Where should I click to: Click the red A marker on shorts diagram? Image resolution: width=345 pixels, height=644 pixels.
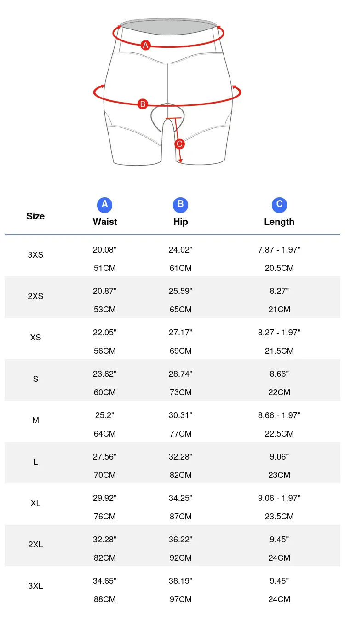(146, 45)
